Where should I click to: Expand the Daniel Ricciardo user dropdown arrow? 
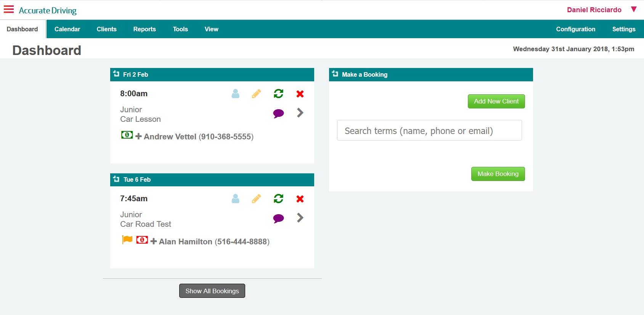tap(634, 10)
